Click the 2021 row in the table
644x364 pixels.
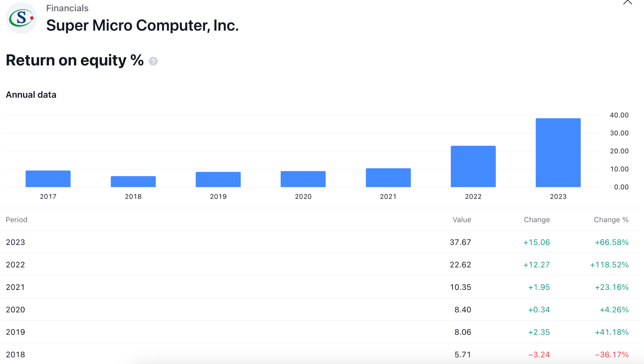click(x=320, y=287)
